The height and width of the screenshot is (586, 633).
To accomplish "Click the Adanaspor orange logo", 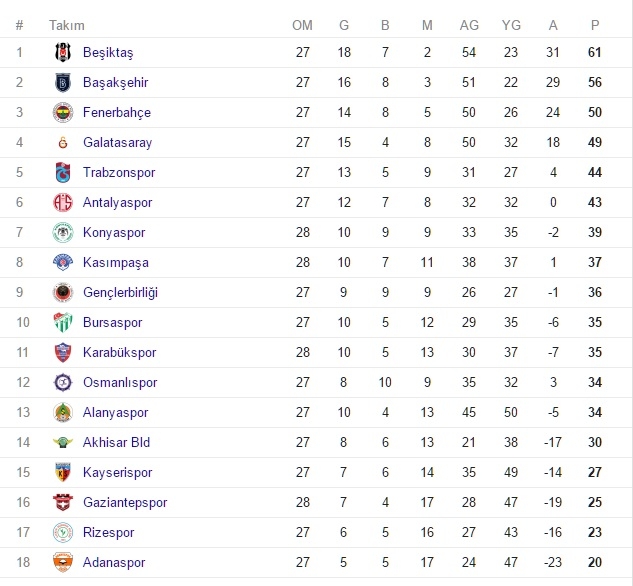I will click(x=63, y=562).
